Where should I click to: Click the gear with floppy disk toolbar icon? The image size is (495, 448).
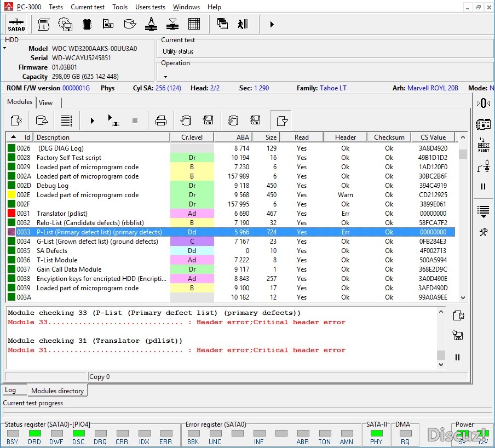tap(65, 24)
